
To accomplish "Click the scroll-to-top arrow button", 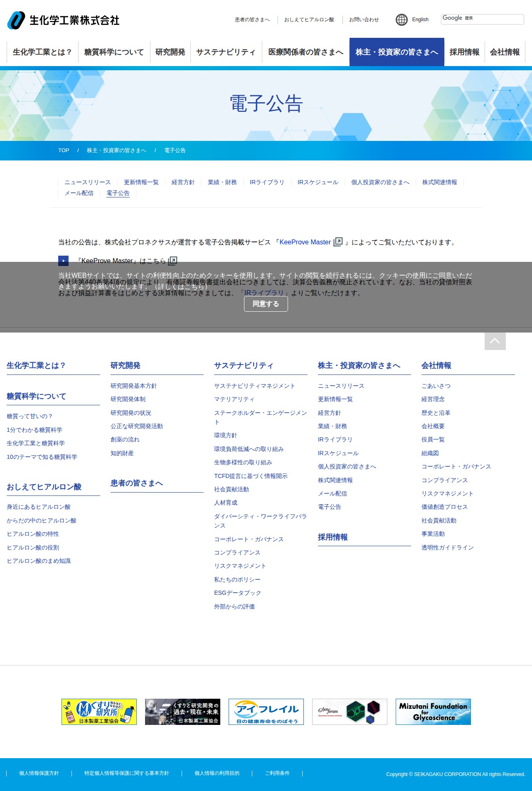I will pos(495,341).
